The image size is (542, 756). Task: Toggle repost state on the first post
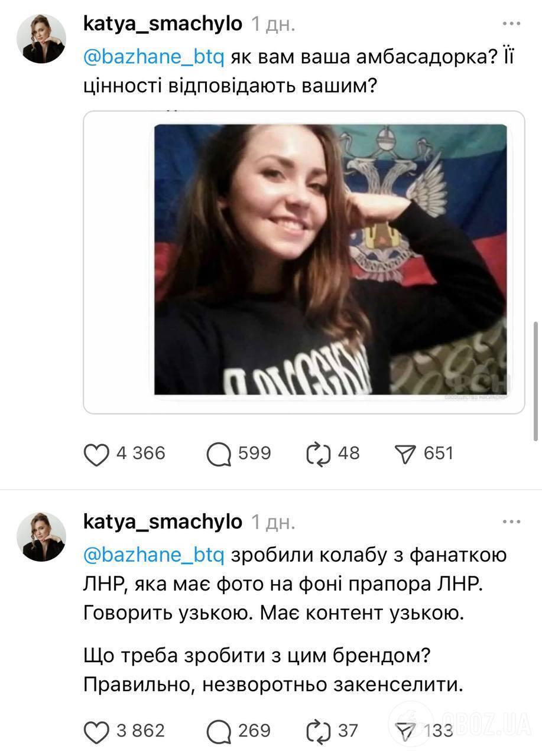click(x=320, y=453)
